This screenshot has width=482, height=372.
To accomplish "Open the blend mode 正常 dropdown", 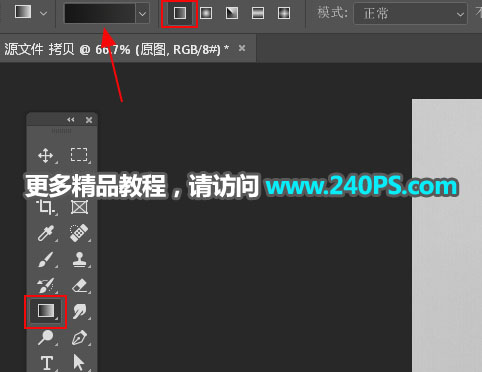I will coord(410,14).
